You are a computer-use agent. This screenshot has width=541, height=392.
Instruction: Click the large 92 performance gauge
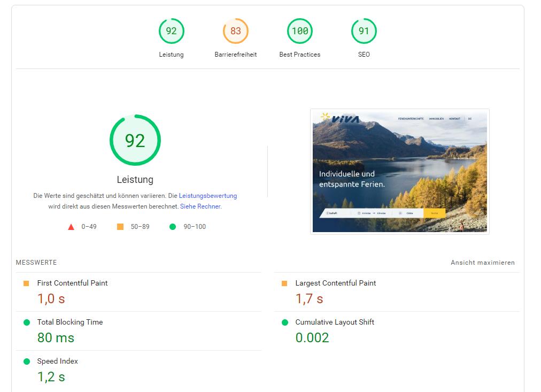[x=135, y=140]
